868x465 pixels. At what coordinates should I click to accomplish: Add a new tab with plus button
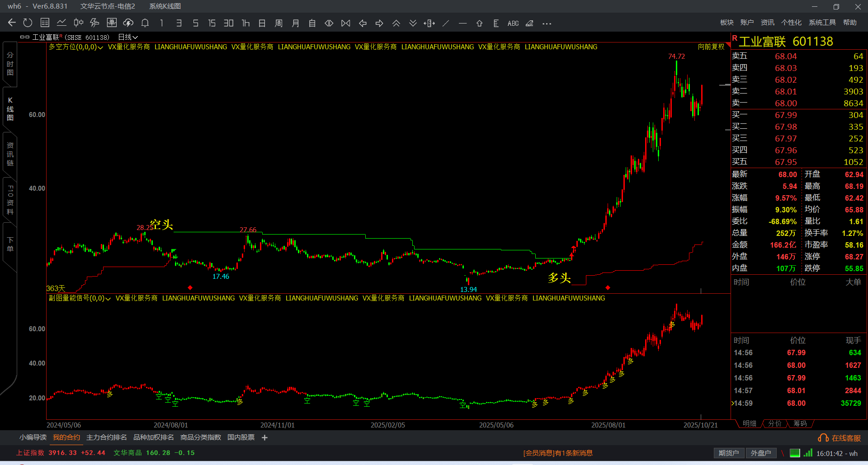[x=265, y=437]
